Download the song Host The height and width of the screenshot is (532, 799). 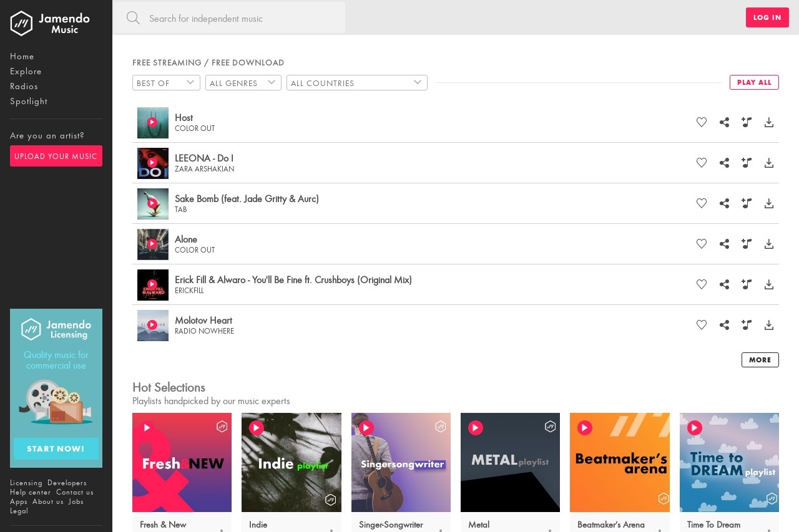(769, 122)
